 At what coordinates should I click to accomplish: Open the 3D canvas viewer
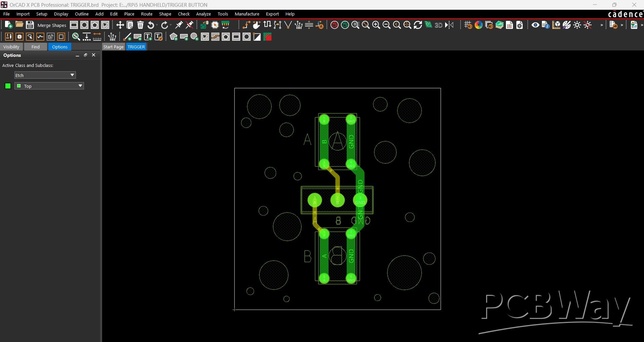point(438,25)
